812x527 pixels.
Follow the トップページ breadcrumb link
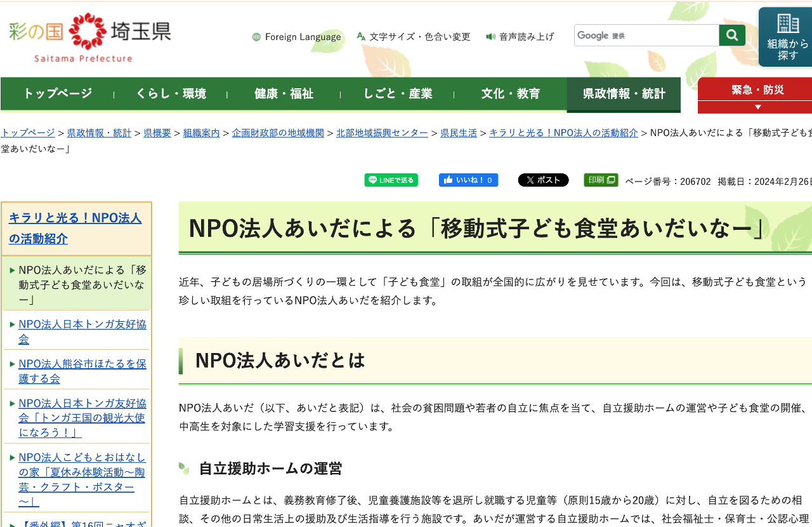pyautogui.click(x=28, y=133)
